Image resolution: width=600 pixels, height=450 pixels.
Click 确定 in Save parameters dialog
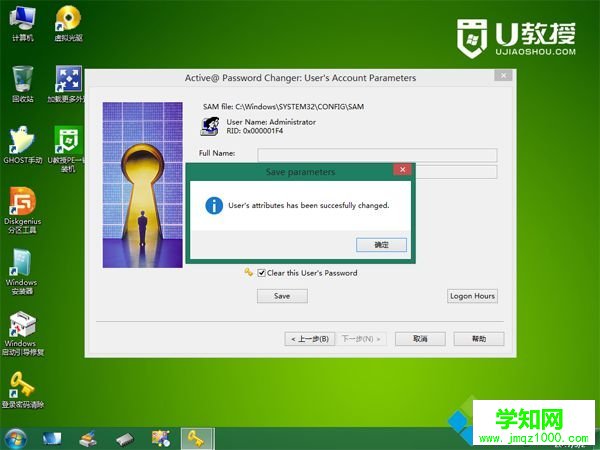(x=381, y=245)
